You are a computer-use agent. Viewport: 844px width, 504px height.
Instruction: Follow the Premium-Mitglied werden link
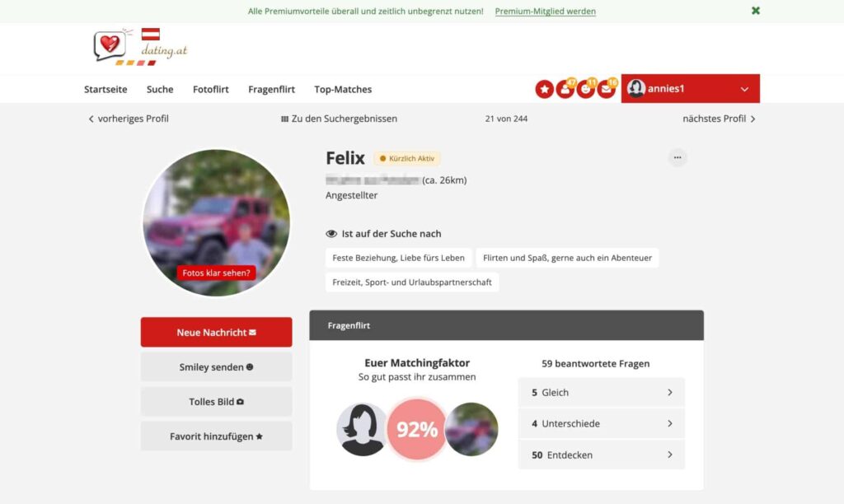[x=546, y=12]
